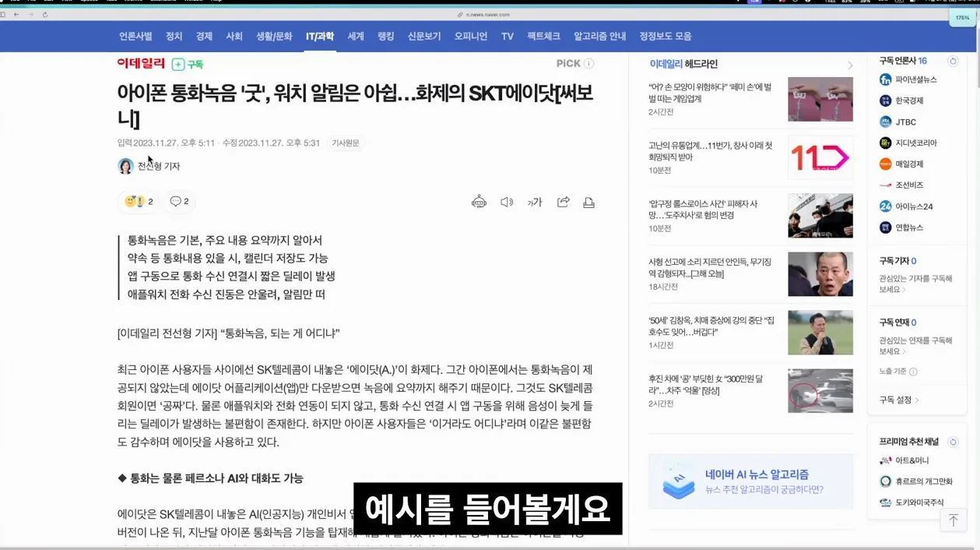The height and width of the screenshot is (550, 980).
Task: Open 경제 section
Action: tap(204, 37)
